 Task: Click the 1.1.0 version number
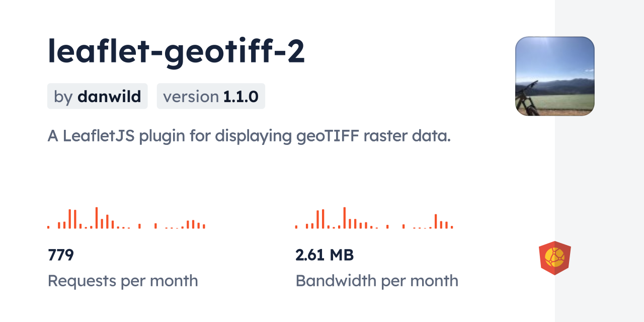(241, 96)
